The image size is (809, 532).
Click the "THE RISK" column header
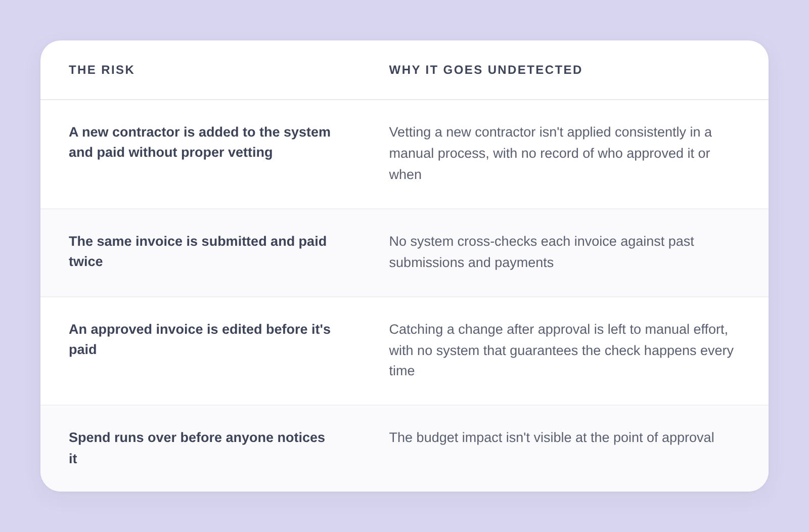(102, 70)
